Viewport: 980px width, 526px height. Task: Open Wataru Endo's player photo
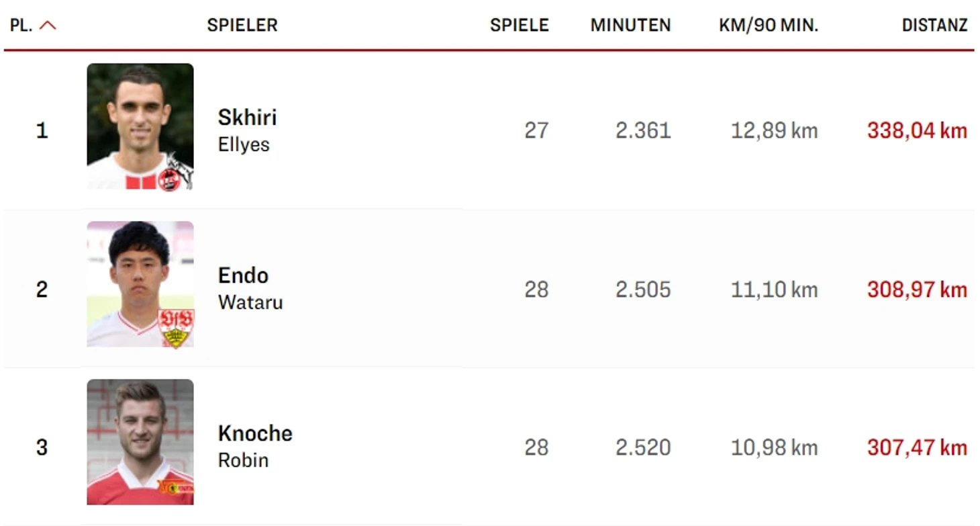click(140, 284)
